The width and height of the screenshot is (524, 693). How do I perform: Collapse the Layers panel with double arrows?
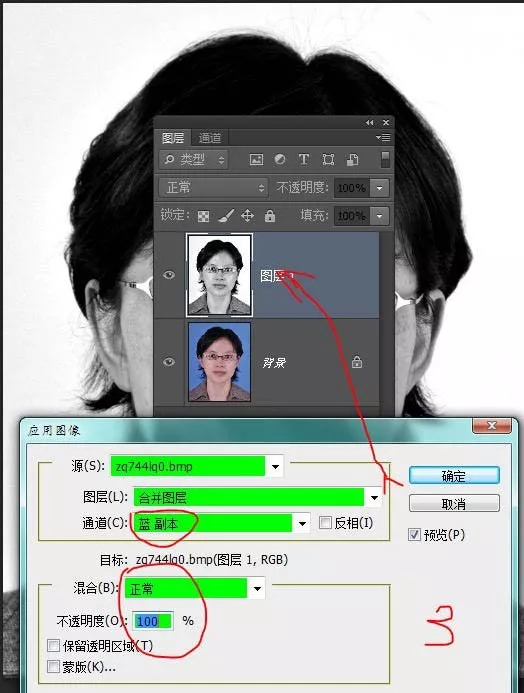pyautogui.click(x=369, y=123)
